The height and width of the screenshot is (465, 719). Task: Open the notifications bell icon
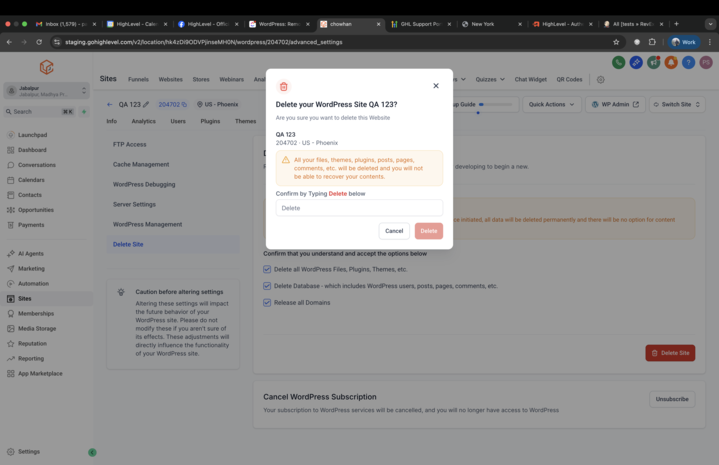tap(671, 63)
